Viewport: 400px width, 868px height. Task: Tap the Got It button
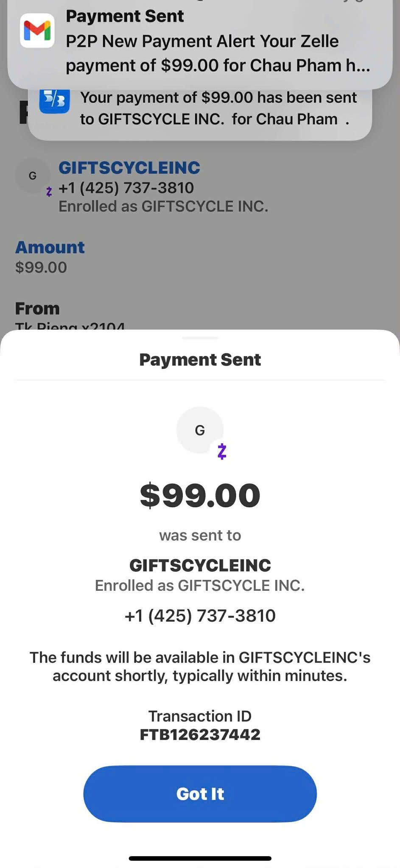(x=200, y=794)
